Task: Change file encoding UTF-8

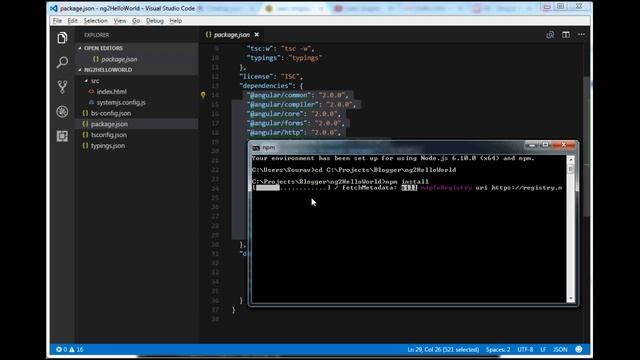Action: tap(525, 349)
